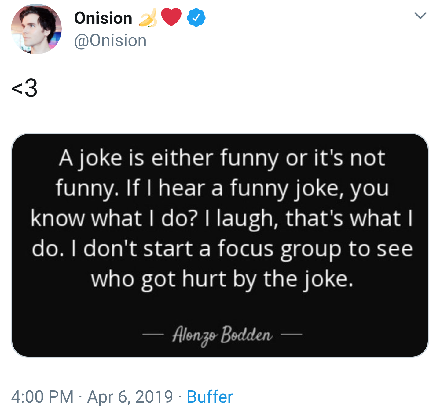Open the @Onision handle link
440x416 pixels.
coord(110,41)
